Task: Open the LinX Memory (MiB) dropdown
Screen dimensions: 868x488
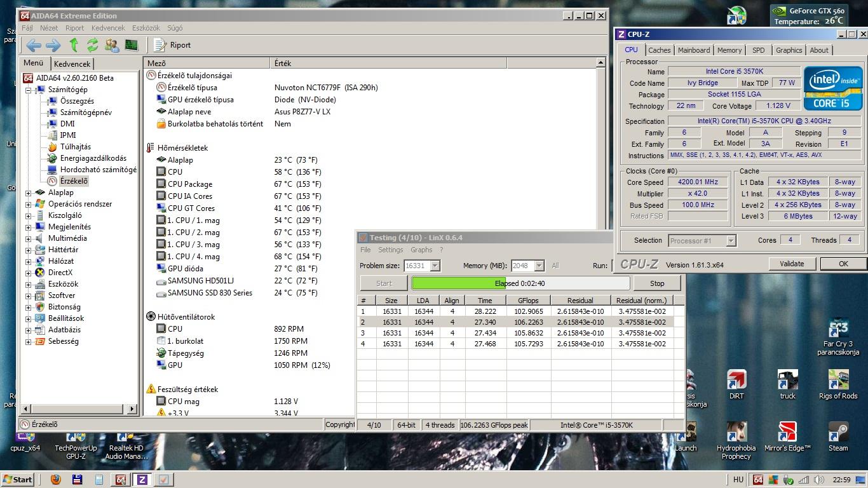Action: tap(528, 266)
